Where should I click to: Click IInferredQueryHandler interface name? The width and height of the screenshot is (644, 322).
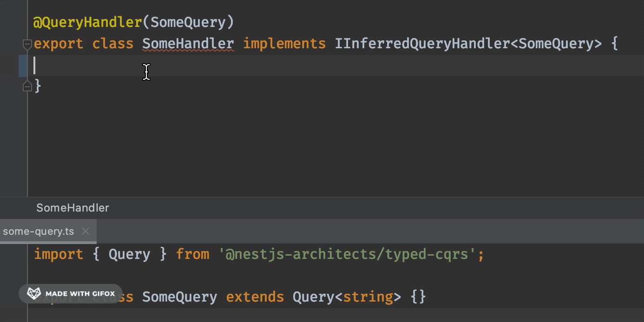click(422, 44)
